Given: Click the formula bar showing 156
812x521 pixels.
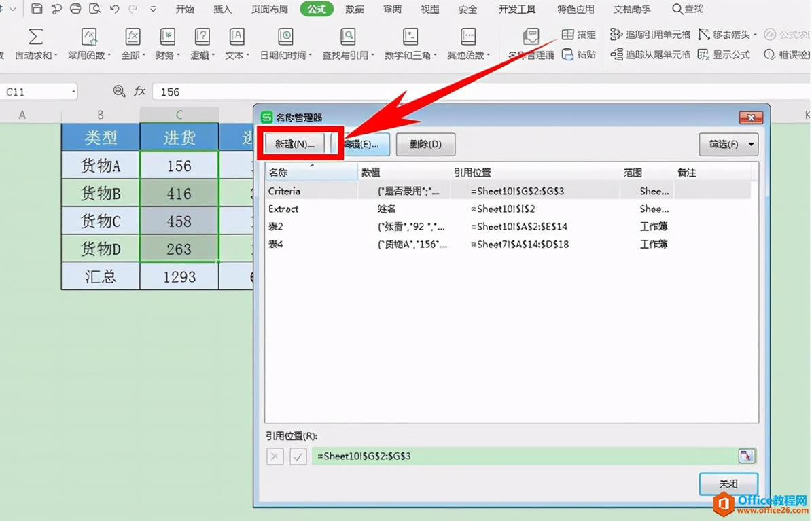Looking at the screenshot, I should 482,92.
